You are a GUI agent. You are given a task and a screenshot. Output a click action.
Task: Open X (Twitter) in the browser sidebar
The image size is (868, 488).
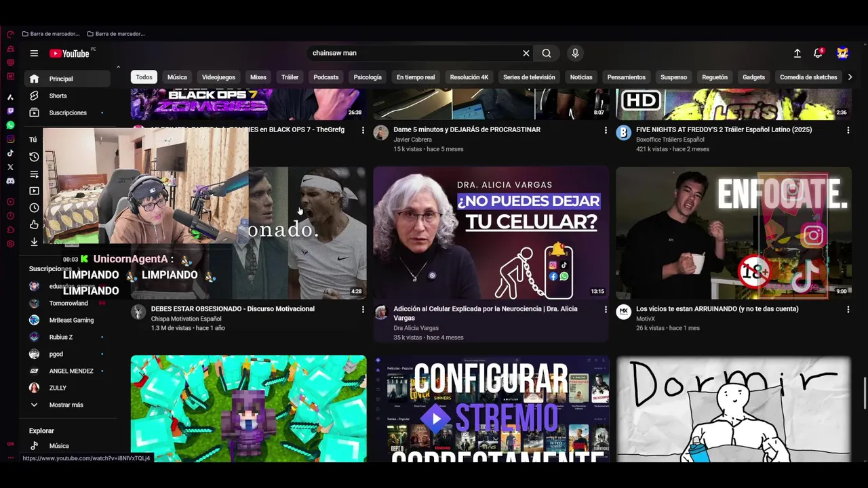(x=10, y=167)
